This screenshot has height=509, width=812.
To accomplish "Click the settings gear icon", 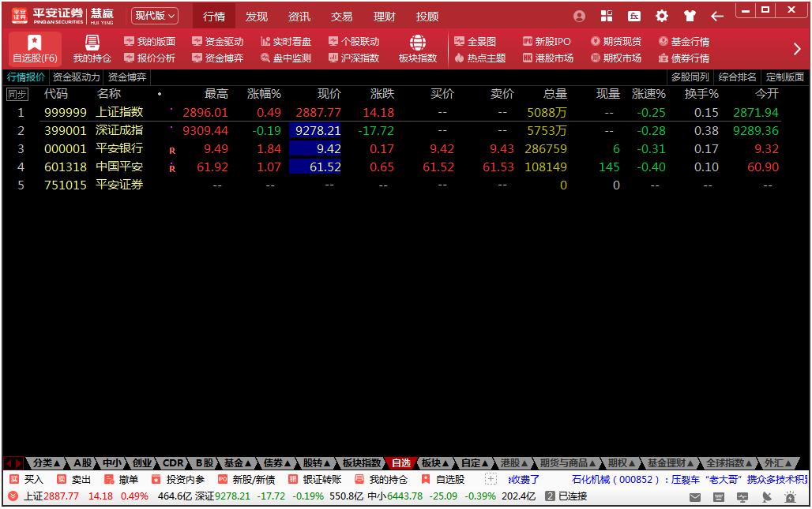I will pyautogui.click(x=662, y=16).
